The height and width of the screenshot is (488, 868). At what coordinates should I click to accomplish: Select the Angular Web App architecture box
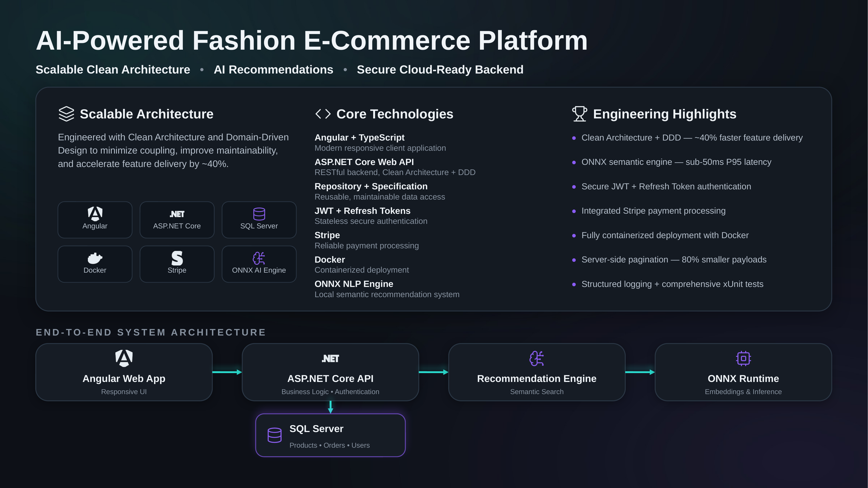coord(124,372)
